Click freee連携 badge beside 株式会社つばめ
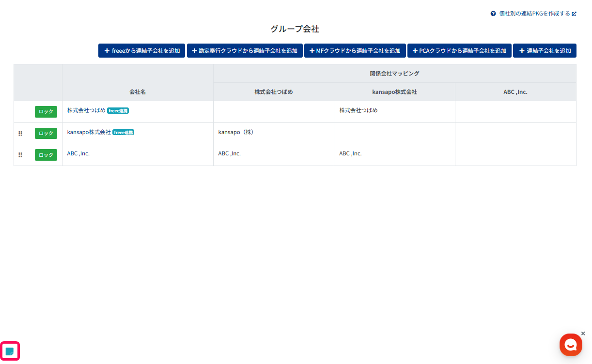The width and height of the screenshot is (592, 364). click(118, 111)
